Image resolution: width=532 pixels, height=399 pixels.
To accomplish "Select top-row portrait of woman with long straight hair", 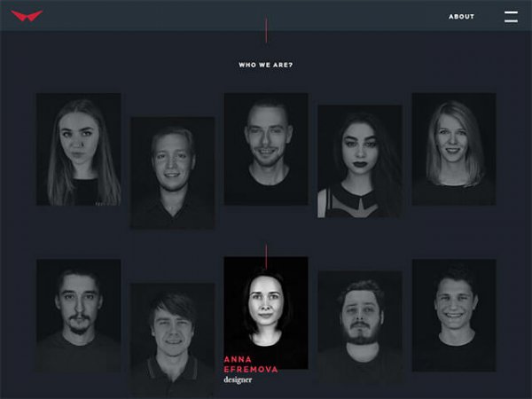I will click(x=79, y=149).
